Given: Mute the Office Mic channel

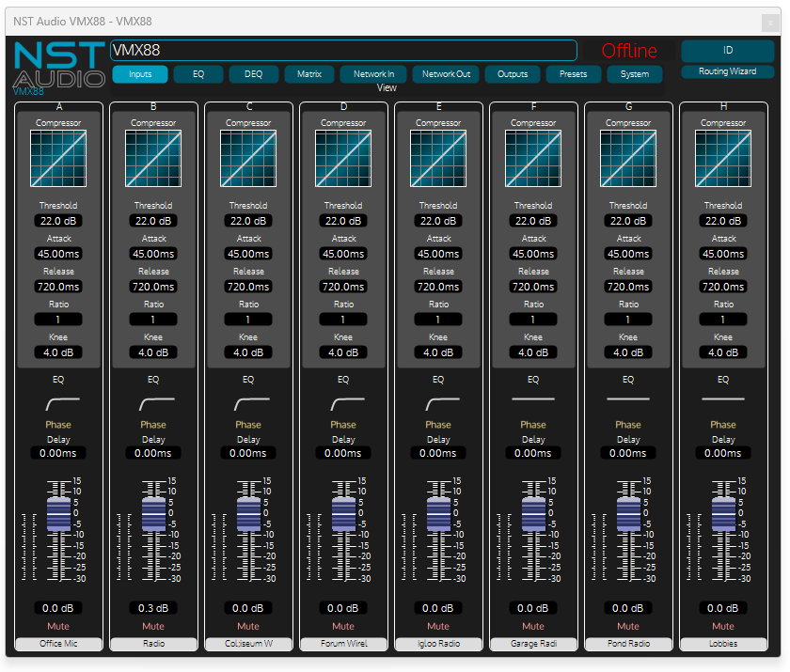Looking at the screenshot, I should (58, 626).
